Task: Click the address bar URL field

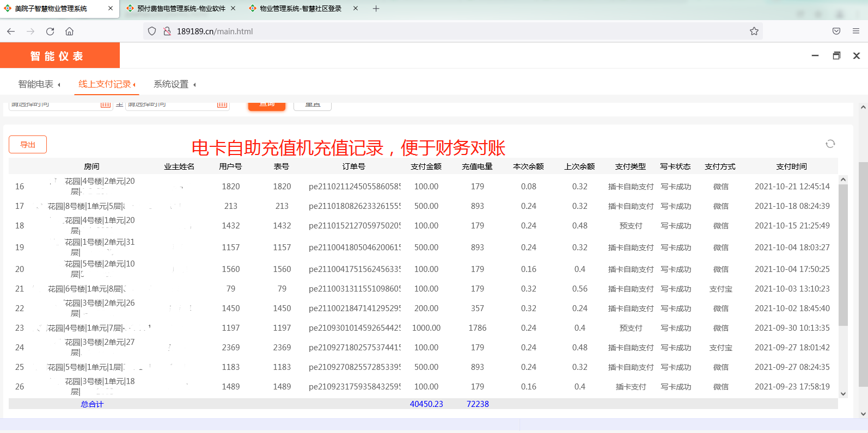Action: click(x=452, y=32)
